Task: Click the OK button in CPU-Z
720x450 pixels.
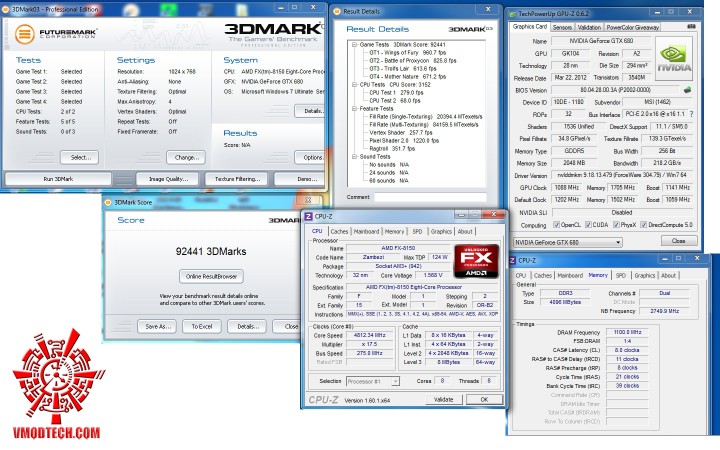Action: point(484,399)
